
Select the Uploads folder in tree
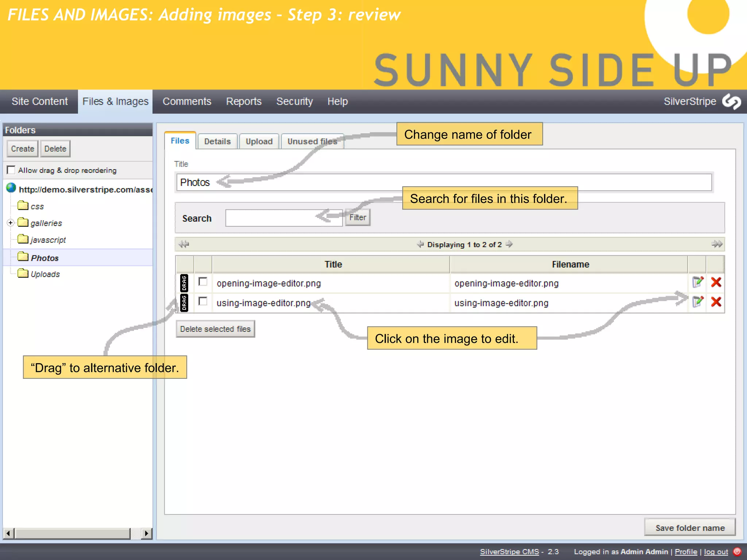tap(45, 274)
